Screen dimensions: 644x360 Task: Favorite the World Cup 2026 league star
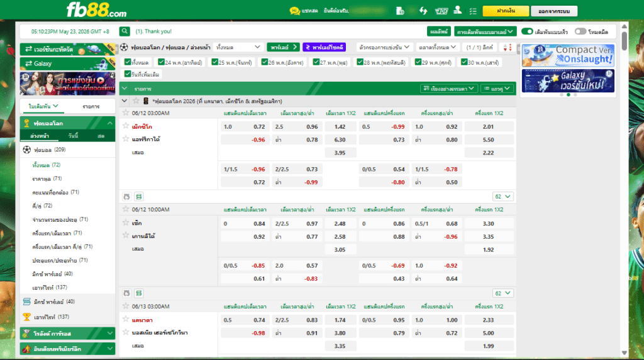pos(136,101)
